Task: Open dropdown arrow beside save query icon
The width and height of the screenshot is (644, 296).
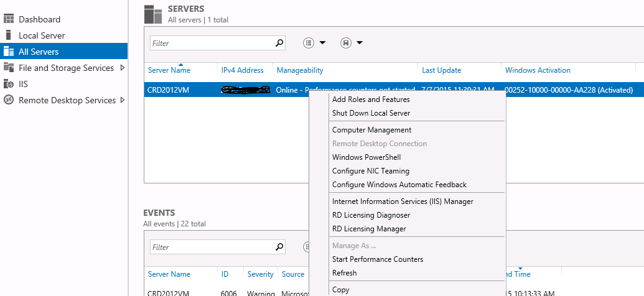Action: [x=360, y=43]
